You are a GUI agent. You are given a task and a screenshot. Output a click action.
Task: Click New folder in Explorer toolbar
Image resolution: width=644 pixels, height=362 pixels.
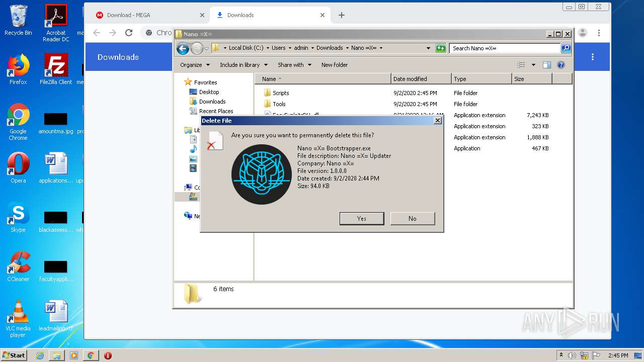point(335,65)
